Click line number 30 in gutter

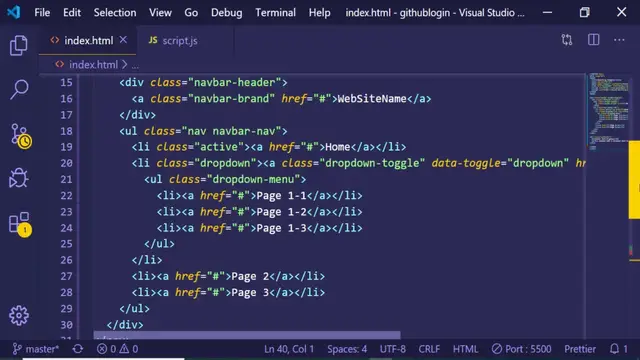pyautogui.click(x=66, y=325)
